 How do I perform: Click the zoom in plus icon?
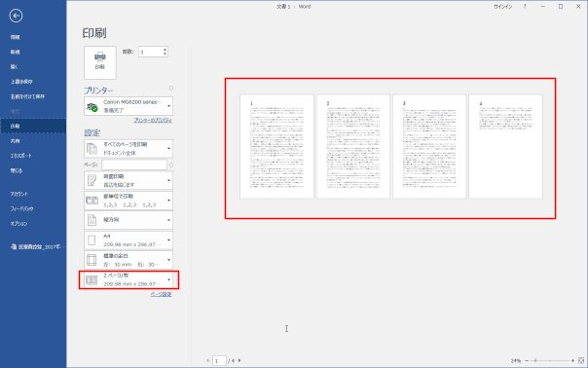click(572, 360)
